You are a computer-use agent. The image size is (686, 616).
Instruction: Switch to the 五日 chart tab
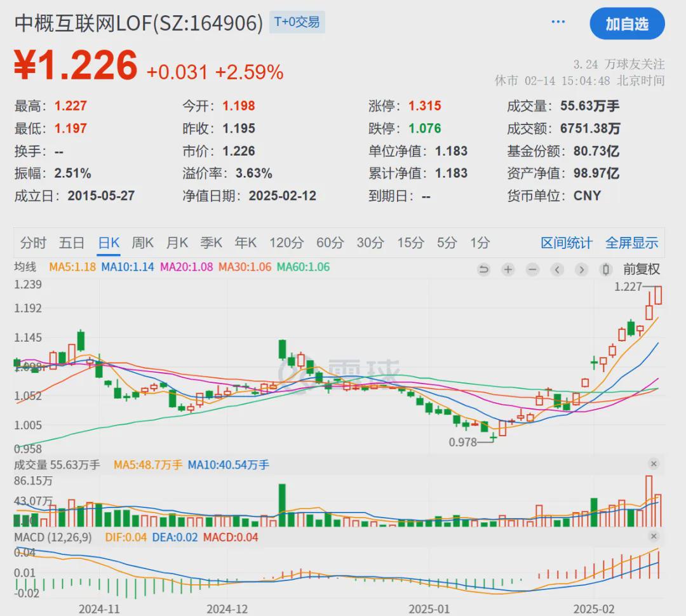(71, 243)
